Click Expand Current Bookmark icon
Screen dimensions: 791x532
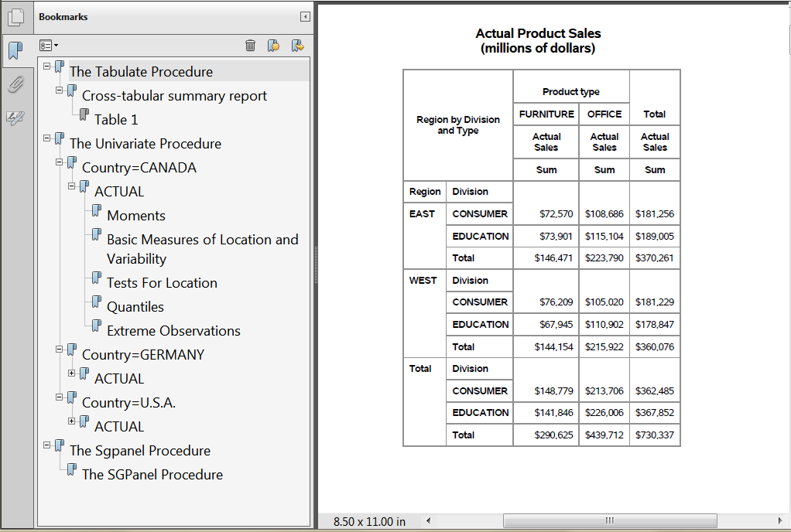pyautogui.click(x=297, y=46)
